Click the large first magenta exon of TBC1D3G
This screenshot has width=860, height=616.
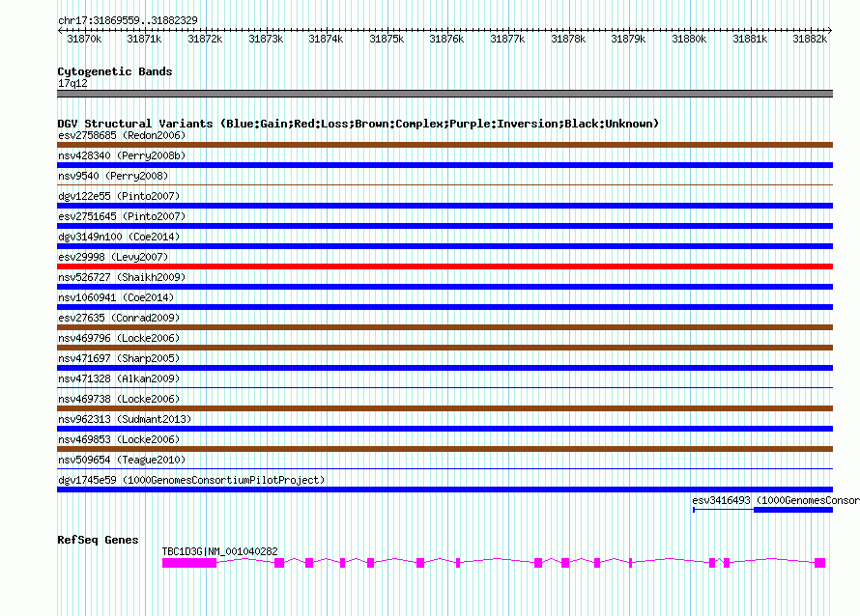[189, 563]
